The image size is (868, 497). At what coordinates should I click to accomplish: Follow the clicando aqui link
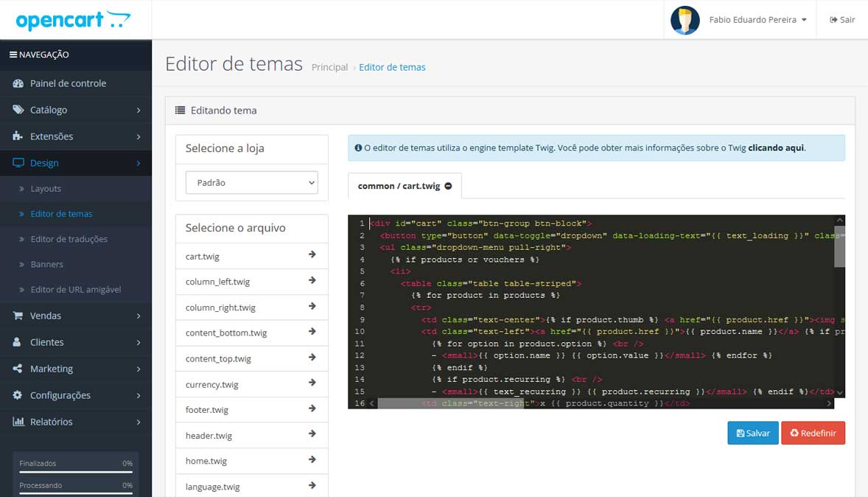(776, 147)
